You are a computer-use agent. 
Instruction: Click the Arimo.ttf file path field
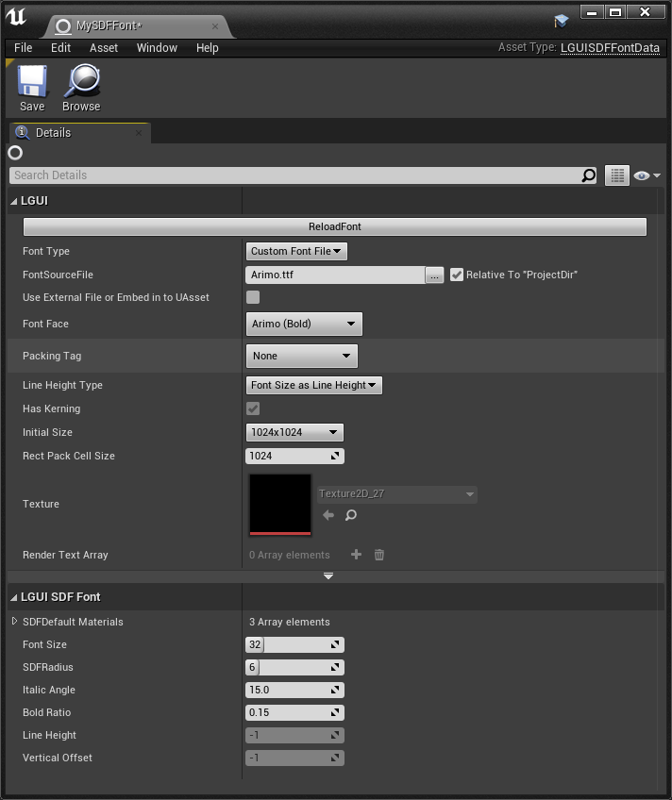click(335, 275)
